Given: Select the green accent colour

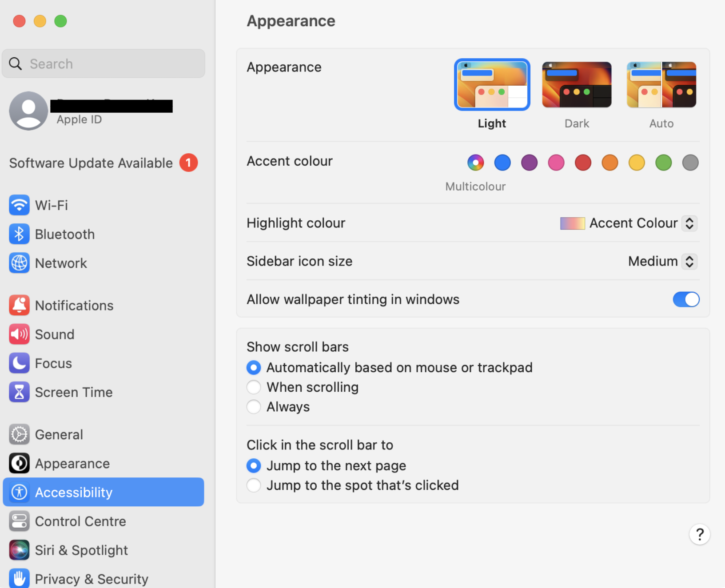Looking at the screenshot, I should (664, 163).
